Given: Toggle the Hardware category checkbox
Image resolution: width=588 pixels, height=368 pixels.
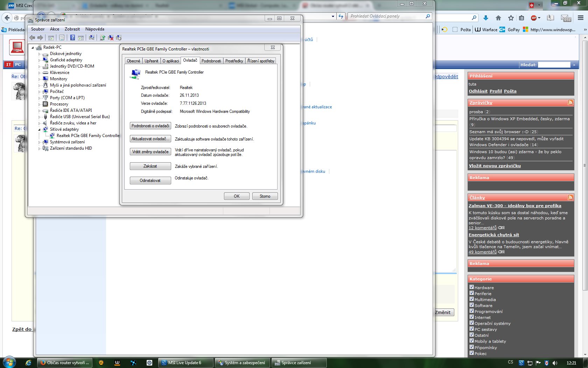Looking at the screenshot, I should [x=471, y=287].
